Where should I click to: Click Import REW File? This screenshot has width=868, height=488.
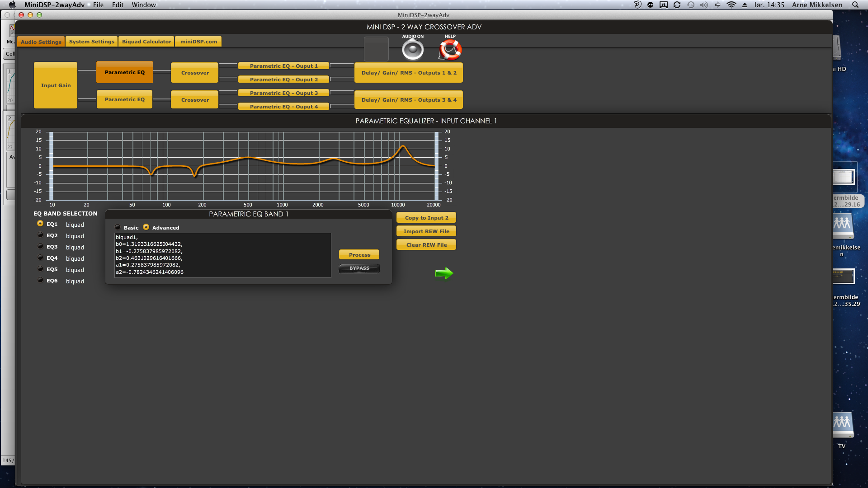pyautogui.click(x=426, y=231)
